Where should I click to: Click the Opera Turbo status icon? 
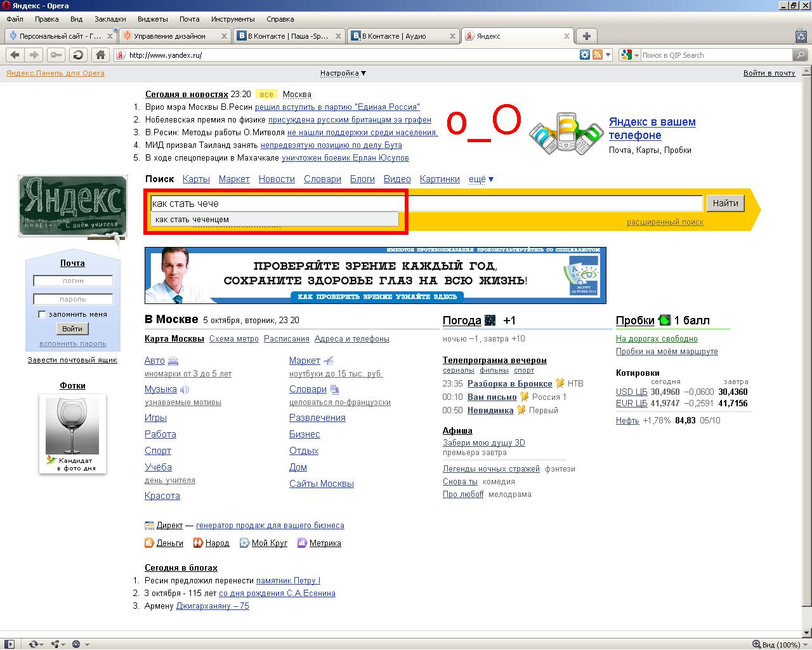pos(76,644)
